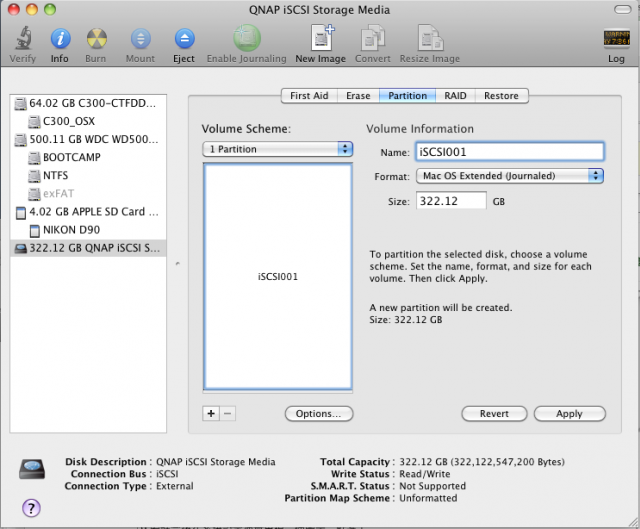The image size is (640, 529).
Task: Click Total Capacity value 322.12 GB
Action: (x=482, y=462)
